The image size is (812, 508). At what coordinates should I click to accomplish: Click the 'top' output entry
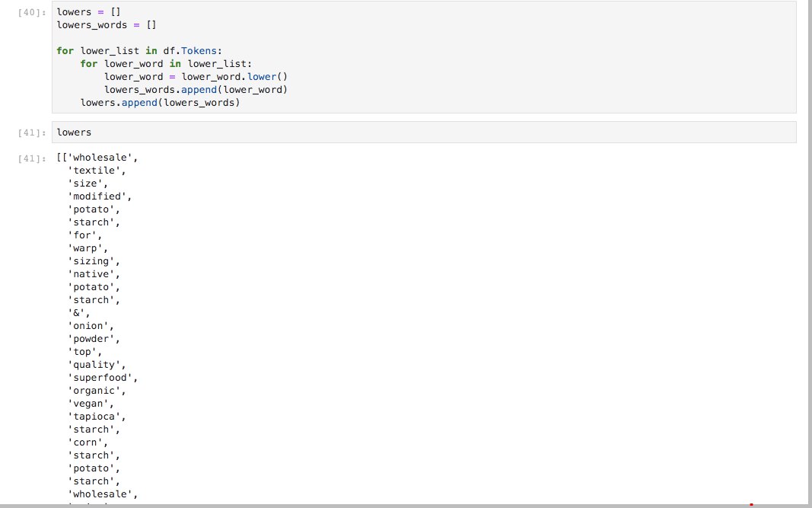[85, 352]
